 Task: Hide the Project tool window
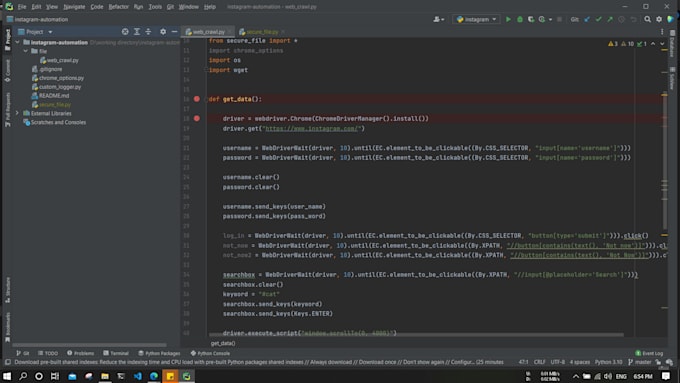(x=174, y=32)
